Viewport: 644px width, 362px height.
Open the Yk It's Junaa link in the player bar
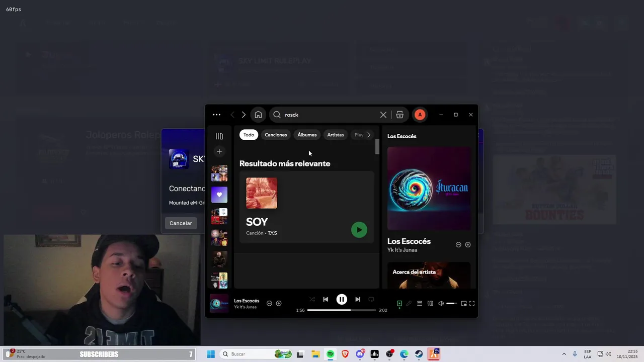pos(245,307)
